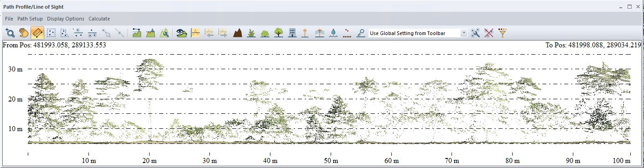Click the 20 m elevation axis label
Screen dimensions: 644x168
[x=16, y=99]
